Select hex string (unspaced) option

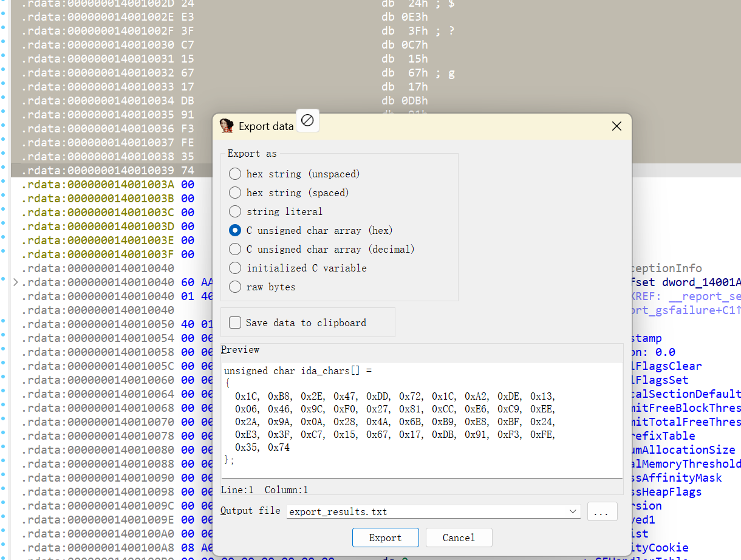(295, 174)
